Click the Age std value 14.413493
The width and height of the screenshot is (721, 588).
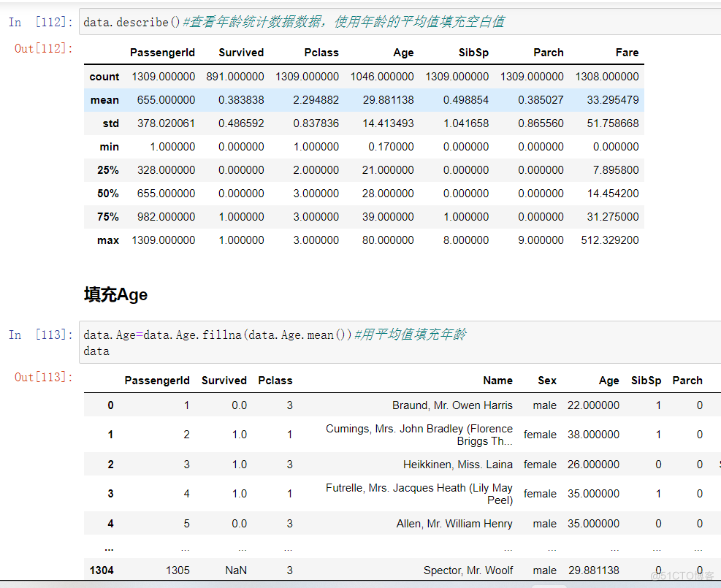click(x=388, y=123)
